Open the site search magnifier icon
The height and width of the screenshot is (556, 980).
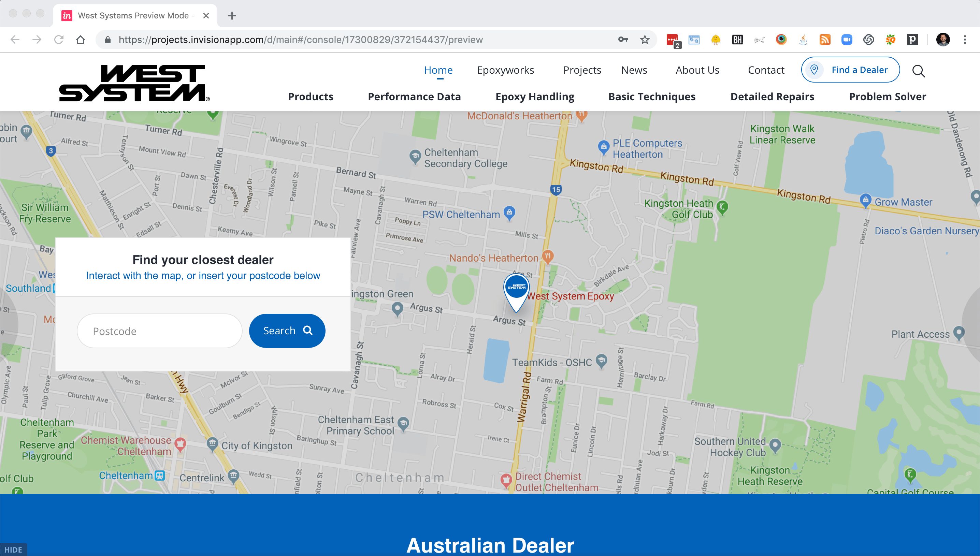coord(919,71)
